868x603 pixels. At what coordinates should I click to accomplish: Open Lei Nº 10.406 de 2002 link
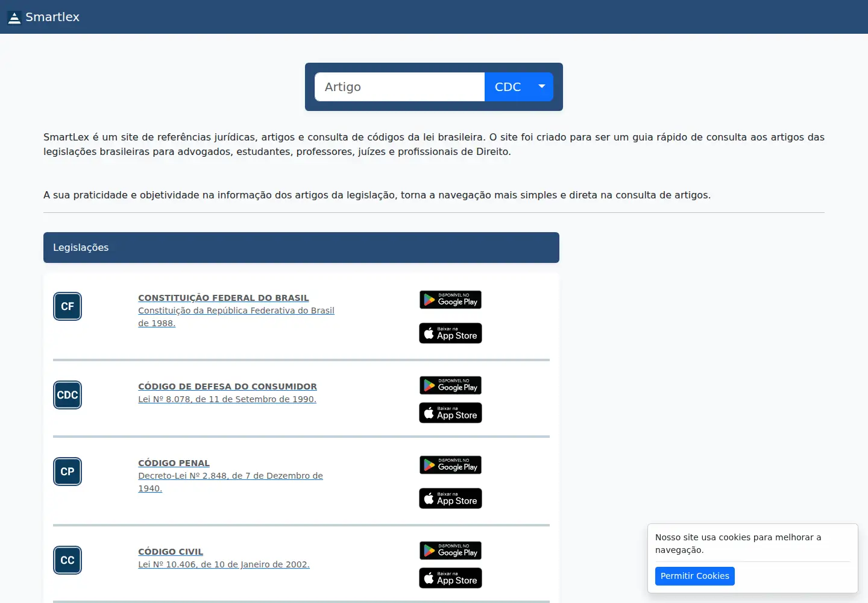click(224, 564)
